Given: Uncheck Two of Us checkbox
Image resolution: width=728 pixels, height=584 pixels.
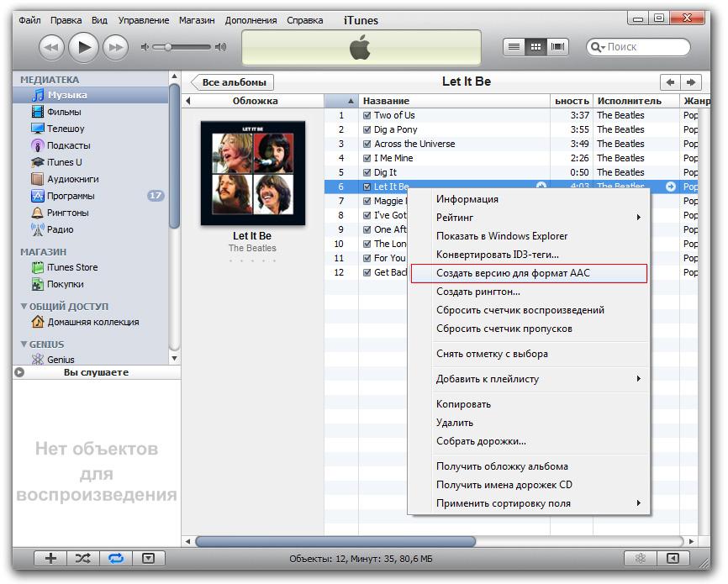Looking at the screenshot, I should 367,116.
